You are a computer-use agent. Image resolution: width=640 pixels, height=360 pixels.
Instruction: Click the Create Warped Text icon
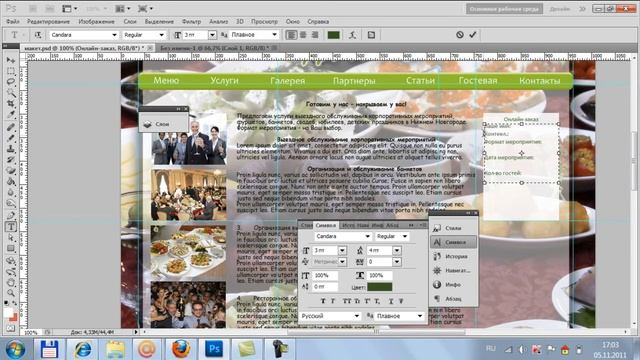tap(353, 35)
